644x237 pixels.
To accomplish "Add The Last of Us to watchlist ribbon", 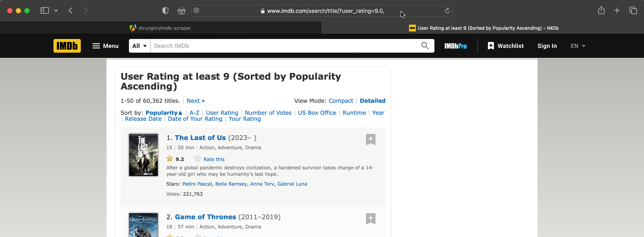I will click(371, 139).
